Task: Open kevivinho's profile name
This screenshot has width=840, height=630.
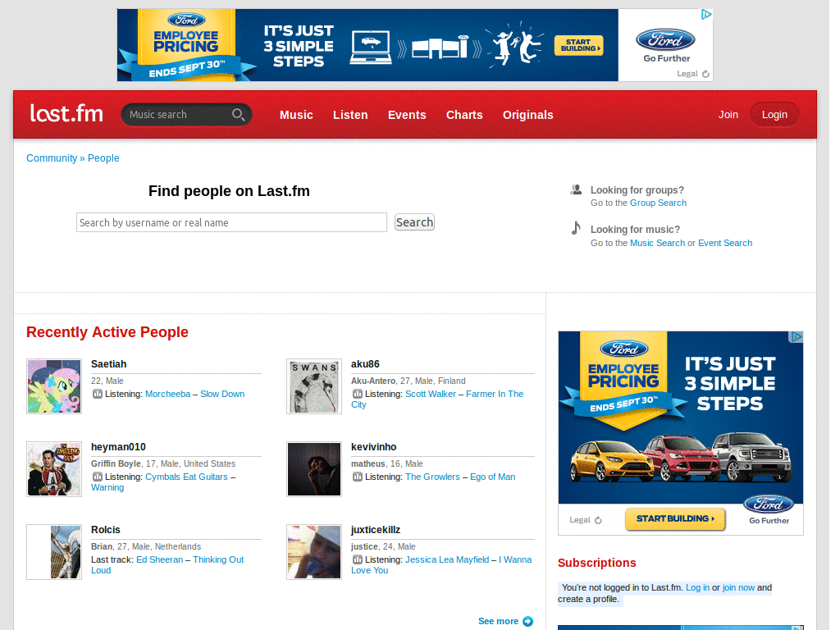Action: click(374, 447)
